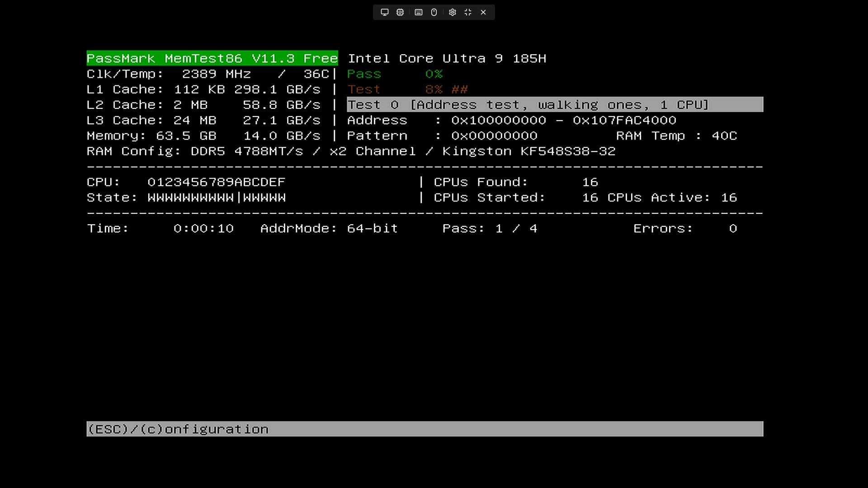Click the Errors: 0 counter

click(x=684, y=229)
